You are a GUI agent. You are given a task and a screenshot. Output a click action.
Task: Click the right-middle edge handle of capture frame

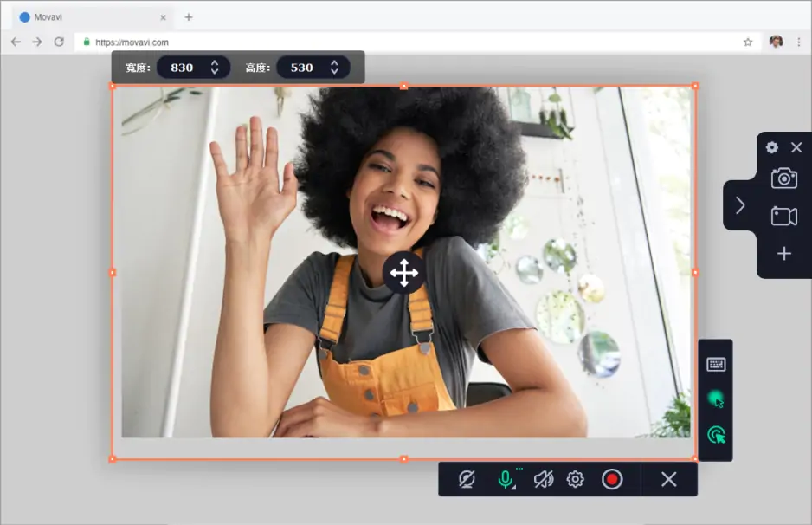(x=695, y=273)
